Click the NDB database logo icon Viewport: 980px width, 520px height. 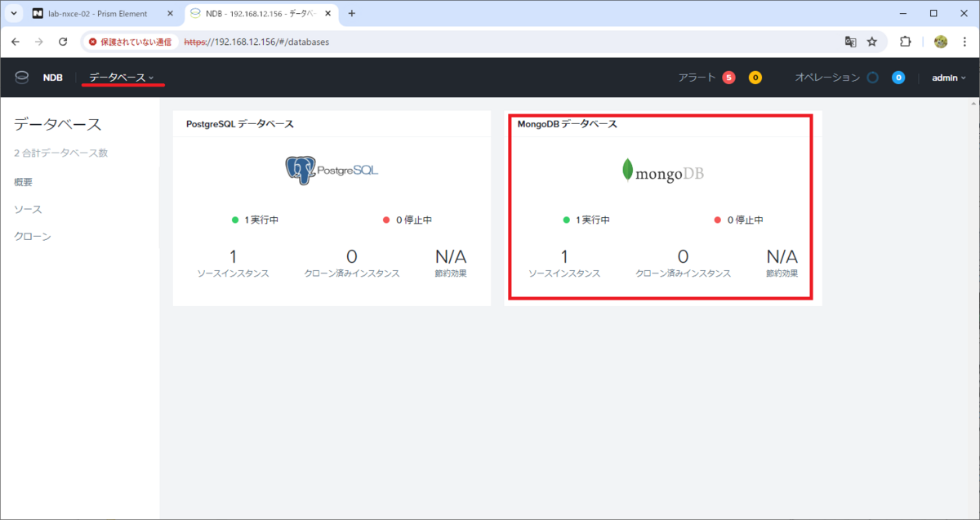(x=21, y=78)
